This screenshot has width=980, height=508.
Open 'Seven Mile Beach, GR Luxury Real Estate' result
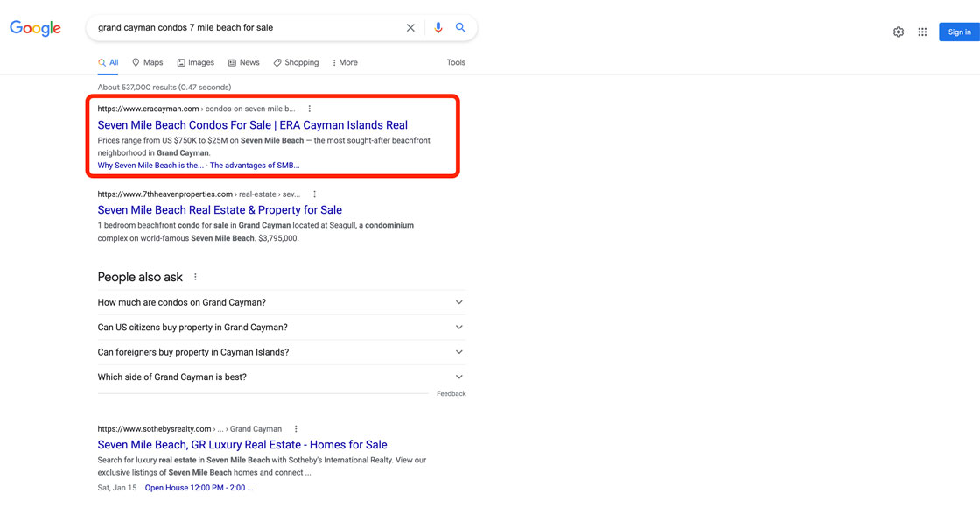(242, 445)
